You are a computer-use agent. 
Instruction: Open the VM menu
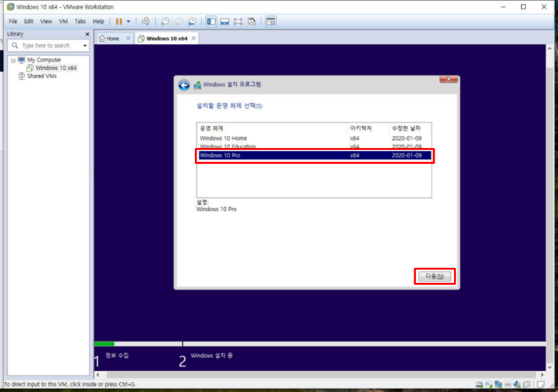coord(64,22)
